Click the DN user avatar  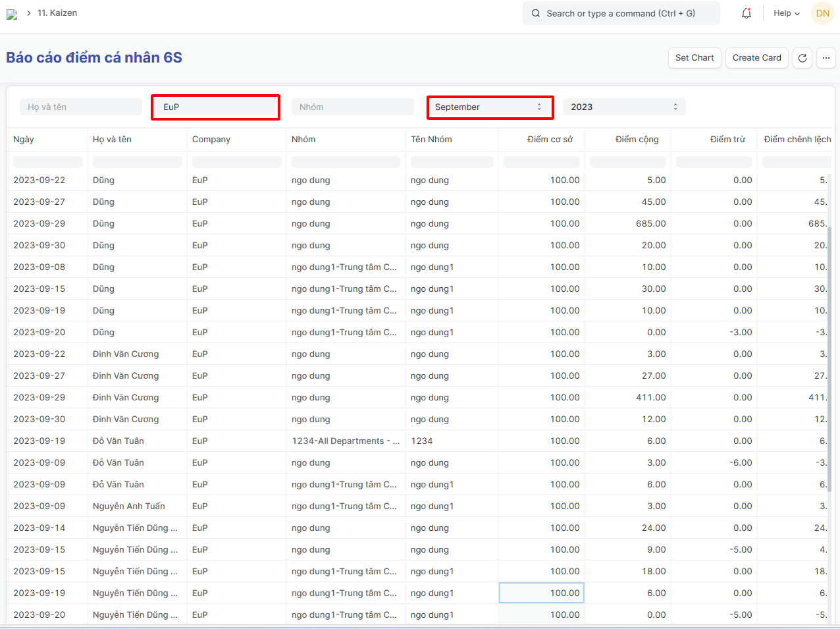(823, 13)
